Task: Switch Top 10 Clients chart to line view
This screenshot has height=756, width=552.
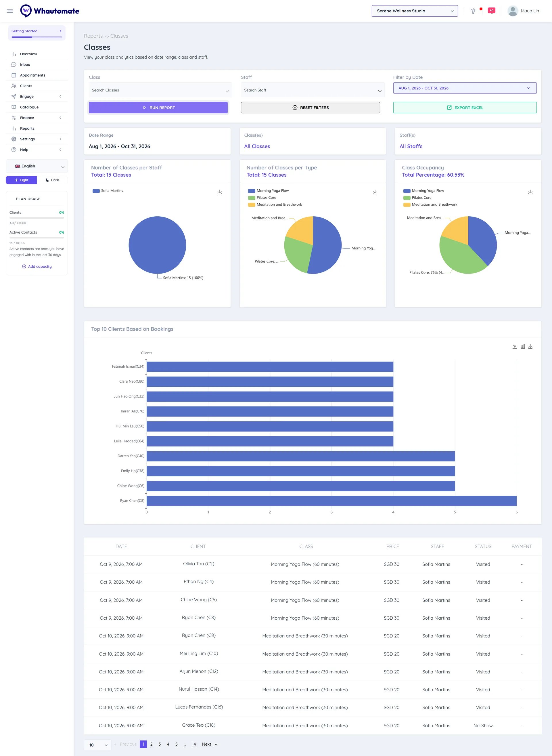Action: (x=515, y=346)
